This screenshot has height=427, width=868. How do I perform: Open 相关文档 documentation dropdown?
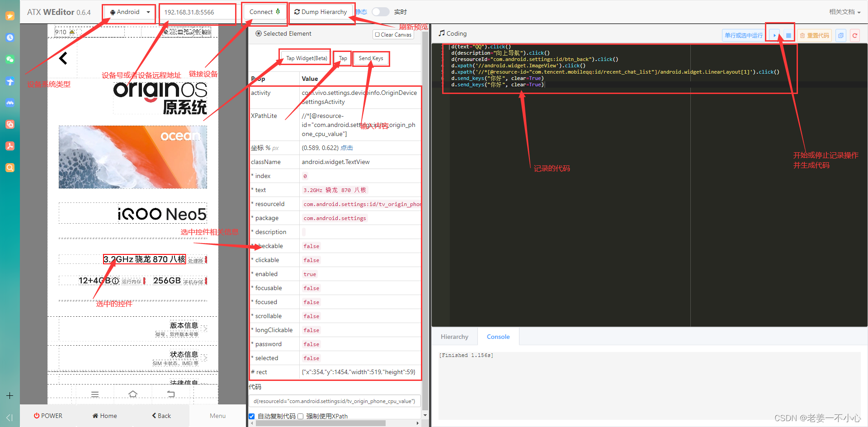(x=844, y=12)
